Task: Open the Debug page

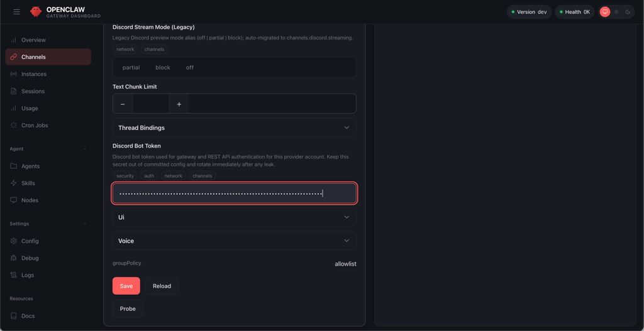Action: click(x=48, y=258)
